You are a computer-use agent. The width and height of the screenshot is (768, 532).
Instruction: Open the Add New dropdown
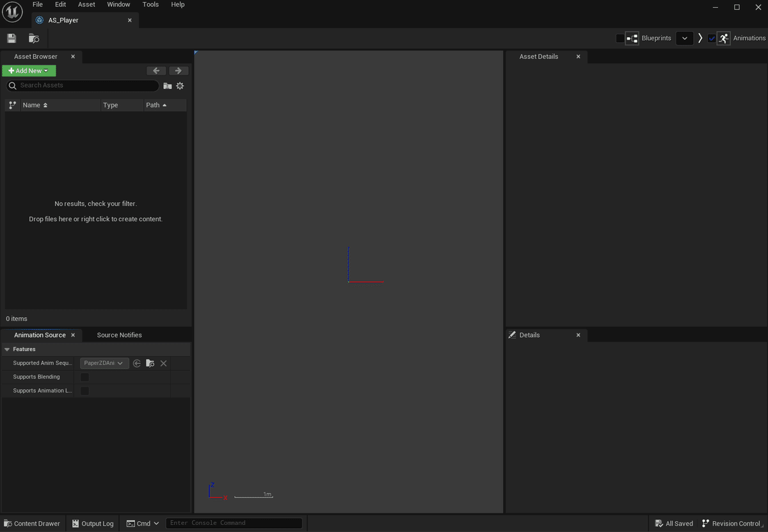coord(29,70)
